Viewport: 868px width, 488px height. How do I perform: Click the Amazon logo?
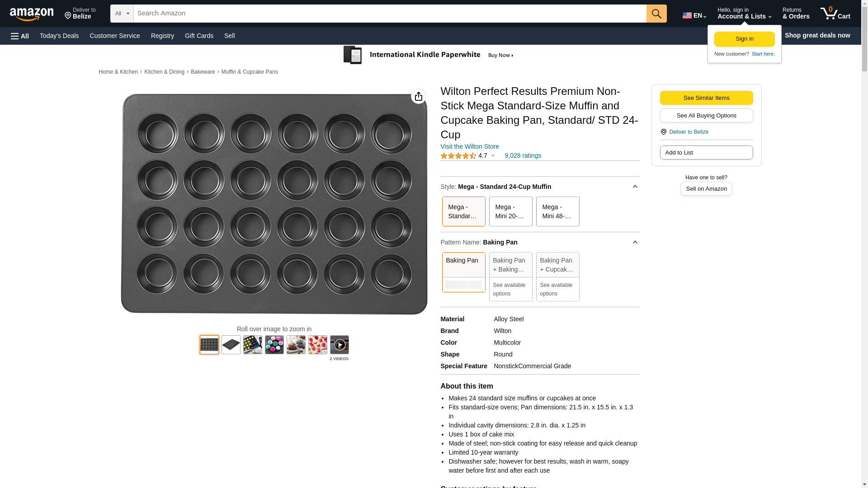(x=32, y=14)
